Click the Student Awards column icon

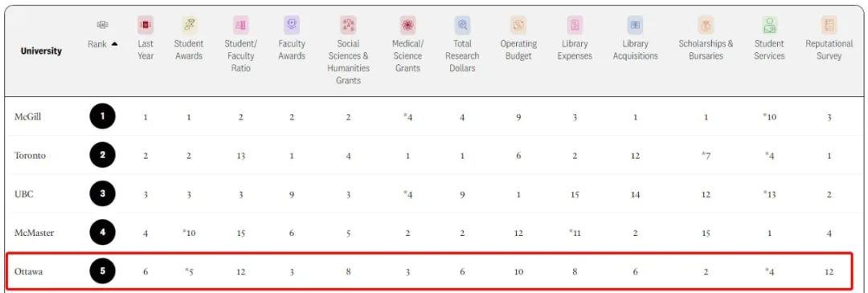coord(189,25)
